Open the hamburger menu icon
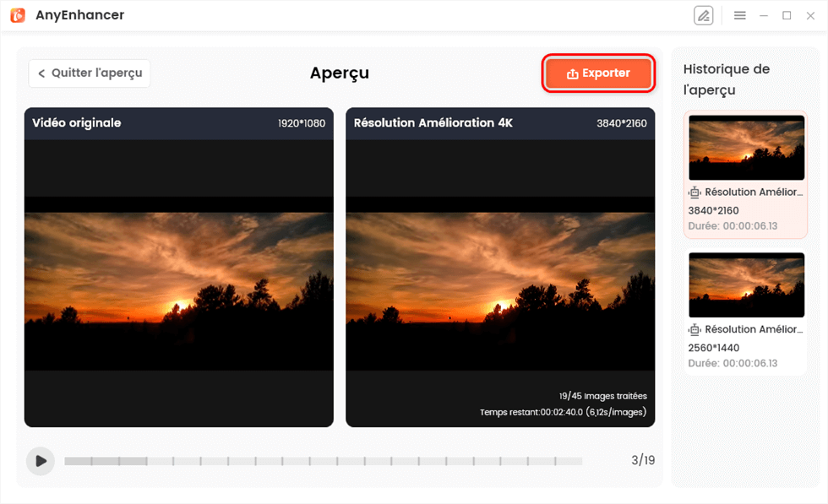828x504 pixels. 740,16
